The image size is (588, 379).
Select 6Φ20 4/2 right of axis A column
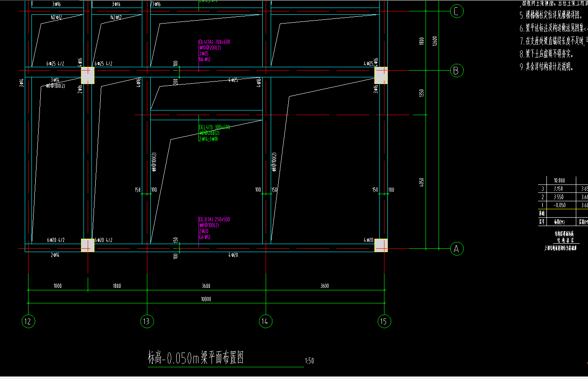click(103, 240)
